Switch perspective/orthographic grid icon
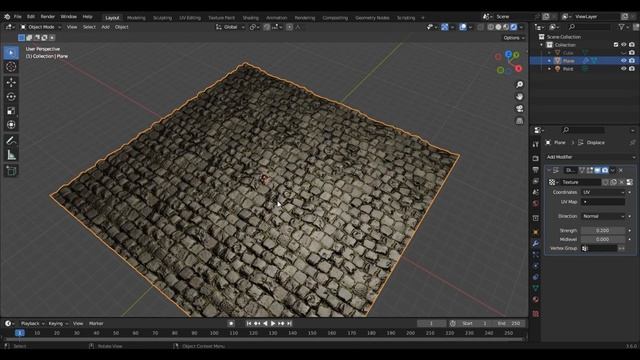Viewport: 640px width, 360px height. click(x=519, y=121)
